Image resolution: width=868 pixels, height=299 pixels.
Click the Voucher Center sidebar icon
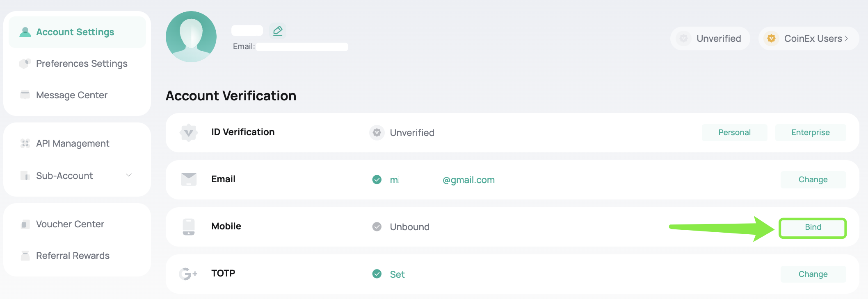click(25, 224)
